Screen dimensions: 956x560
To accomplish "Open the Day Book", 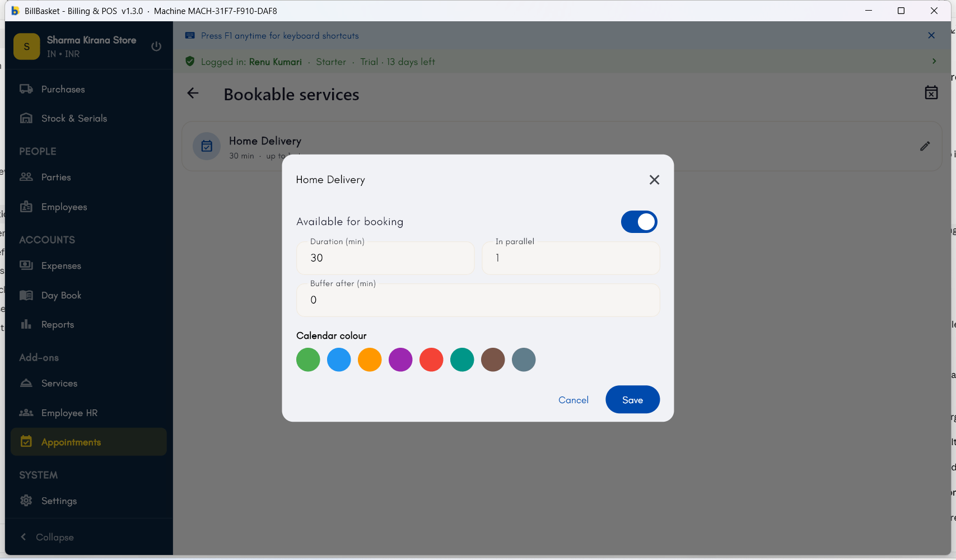I will pyautogui.click(x=88, y=295).
